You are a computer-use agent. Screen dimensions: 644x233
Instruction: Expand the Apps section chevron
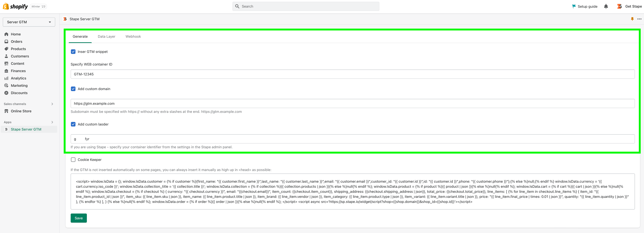[x=52, y=122]
